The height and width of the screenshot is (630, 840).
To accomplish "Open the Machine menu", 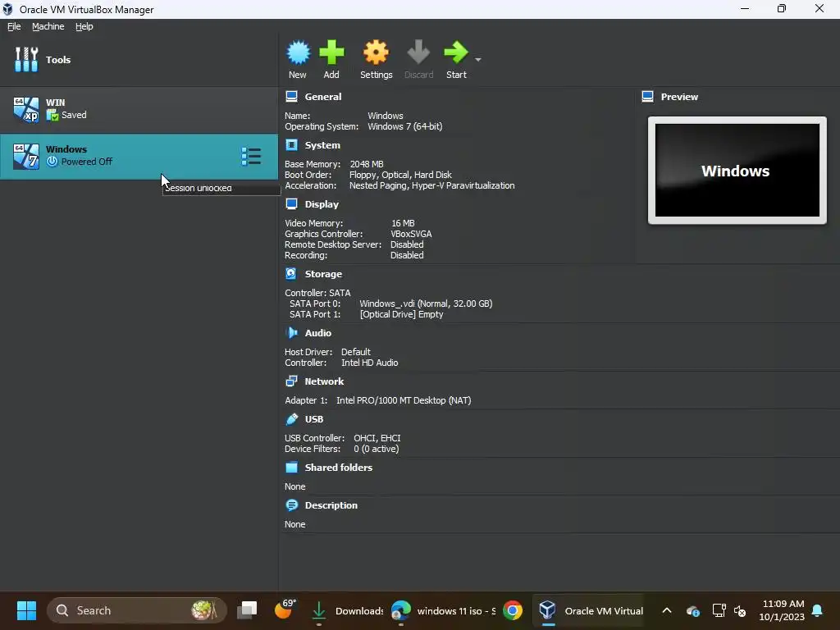I will tap(48, 26).
